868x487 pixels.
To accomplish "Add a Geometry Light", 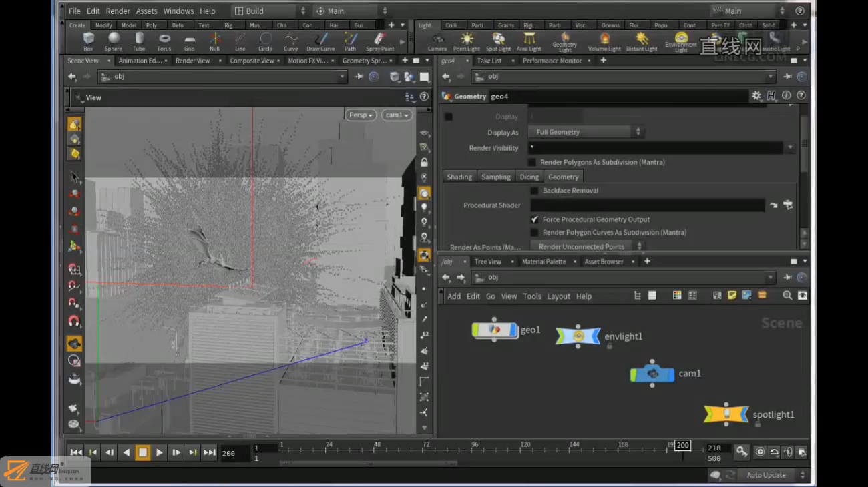I will [x=565, y=43].
